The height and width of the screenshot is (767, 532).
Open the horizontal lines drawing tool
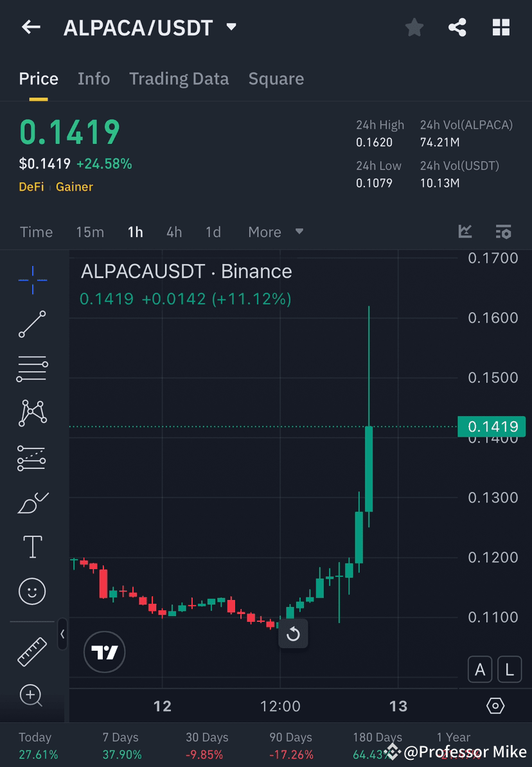point(32,369)
